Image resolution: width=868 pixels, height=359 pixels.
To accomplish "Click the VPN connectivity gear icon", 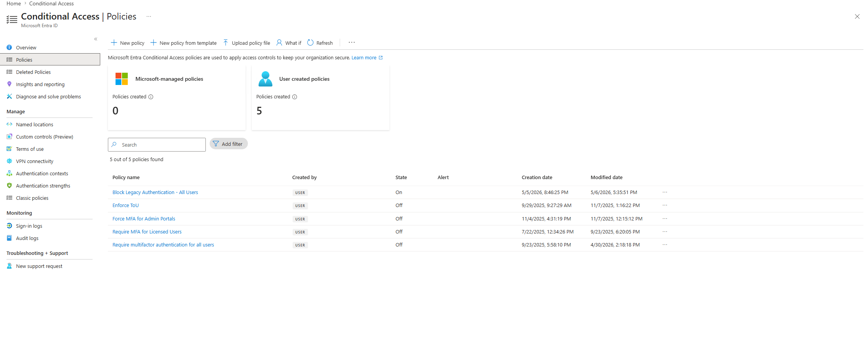I will [x=9, y=161].
